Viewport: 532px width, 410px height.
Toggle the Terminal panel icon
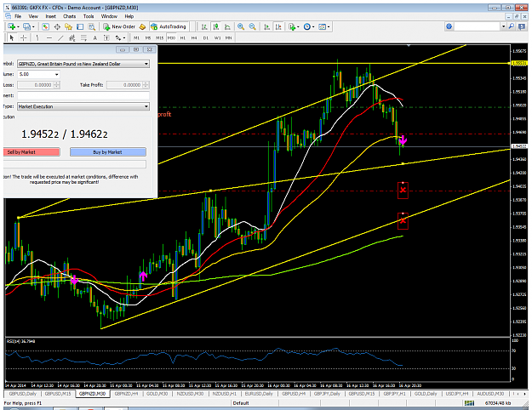[80, 26]
